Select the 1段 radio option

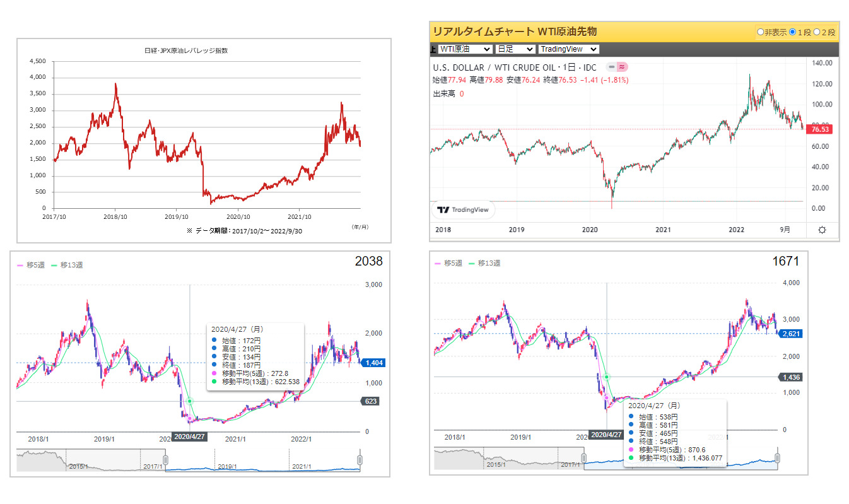[x=792, y=32]
